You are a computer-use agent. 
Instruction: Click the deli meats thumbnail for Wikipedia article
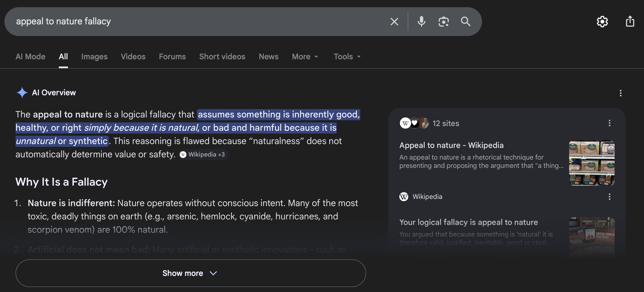(x=592, y=163)
